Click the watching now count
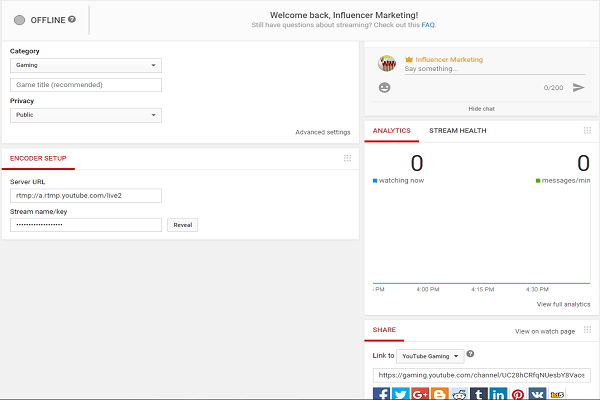 (417, 163)
